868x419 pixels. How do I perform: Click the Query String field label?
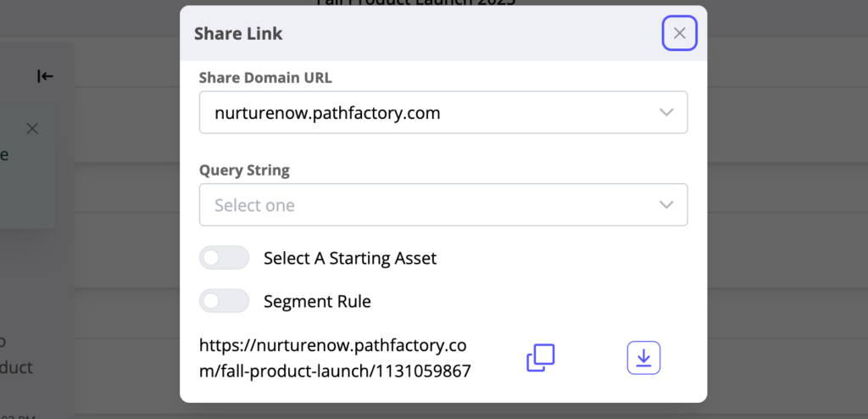[244, 170]
